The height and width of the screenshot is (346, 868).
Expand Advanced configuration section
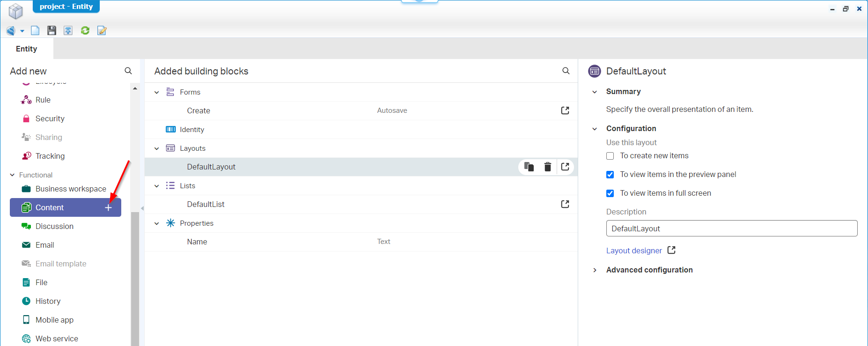tap(595, 270)
